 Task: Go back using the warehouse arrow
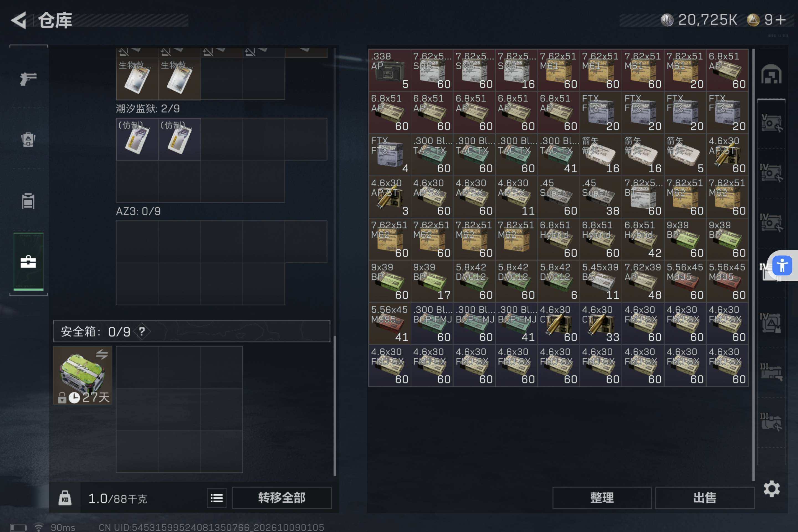pyautogui.click(x=19, y=20)
